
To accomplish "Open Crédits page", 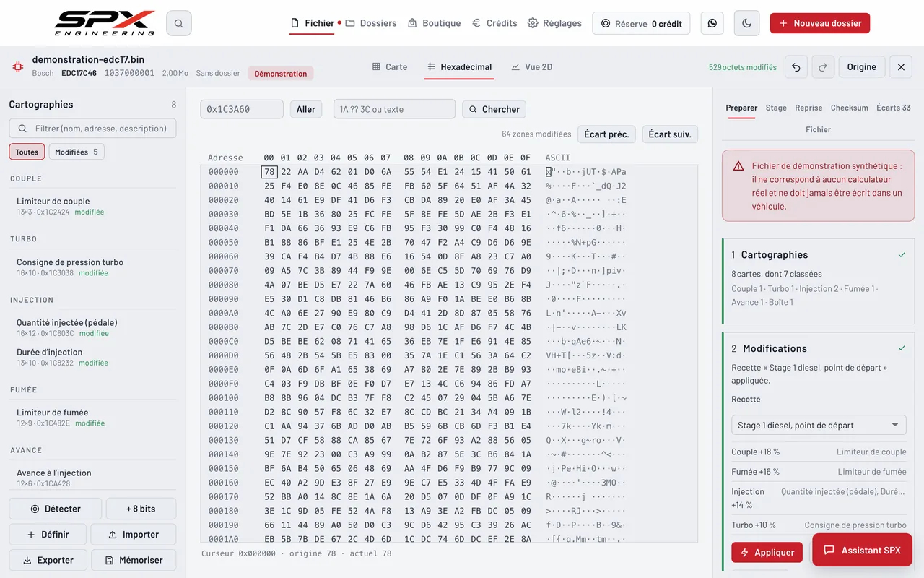I will (x=494, y=23).
